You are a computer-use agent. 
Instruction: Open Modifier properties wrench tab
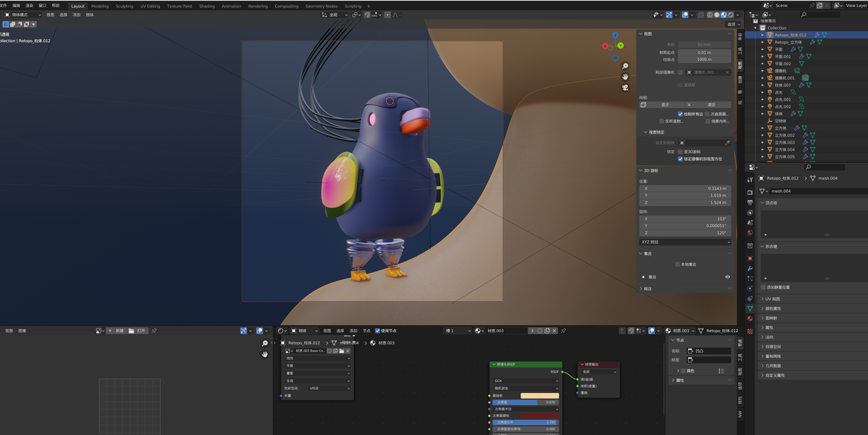(x=750, y=268)
